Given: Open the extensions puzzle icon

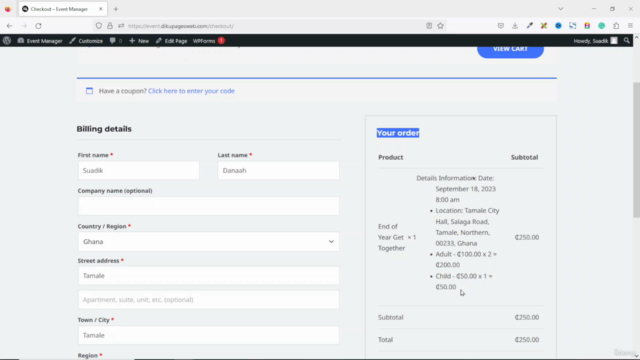Looking at the screenshot, I should coord(616,26).
